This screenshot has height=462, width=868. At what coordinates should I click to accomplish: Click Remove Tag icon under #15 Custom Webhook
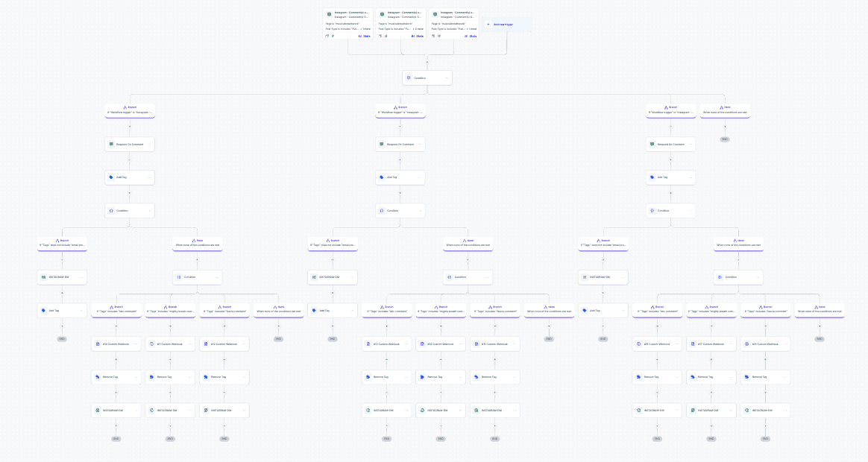[477, 377]
